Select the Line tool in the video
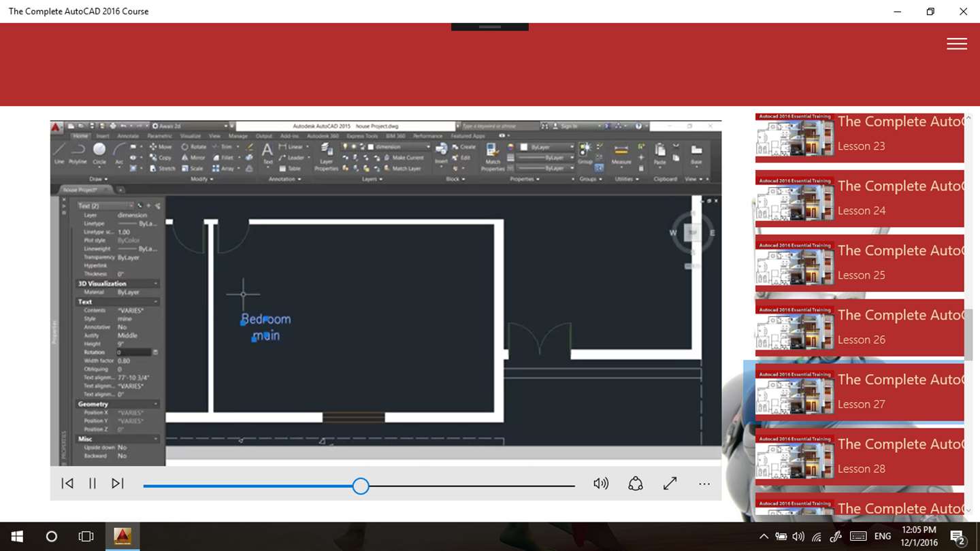The width and height of the screenshot is (980, 551). click(x=59, y=153)
